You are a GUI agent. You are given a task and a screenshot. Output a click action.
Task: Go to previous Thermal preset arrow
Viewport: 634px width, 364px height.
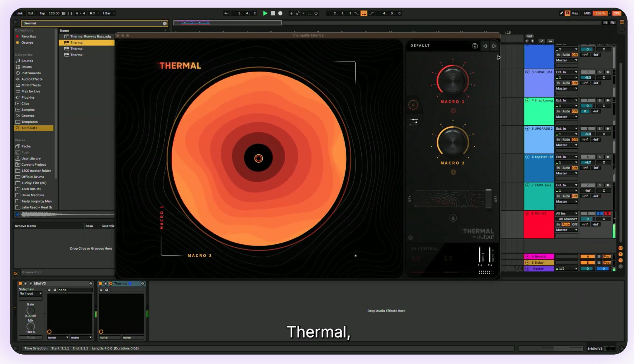[485, 46]
